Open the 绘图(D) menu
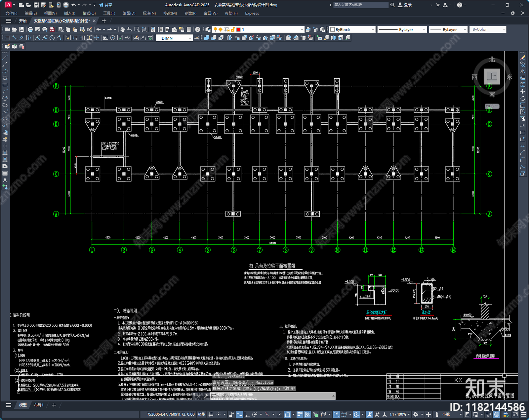 coord(129,13)
